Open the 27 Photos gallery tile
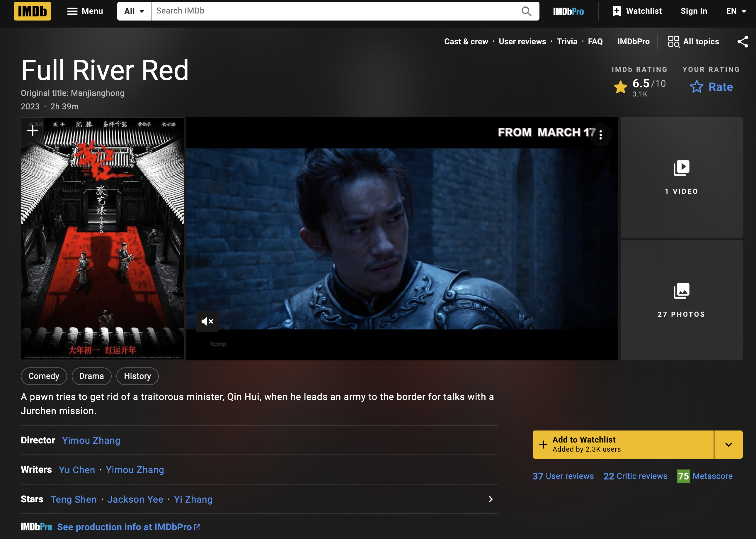Screen dimensions: 756x539 pyautogui.click(x=681, y=300)
